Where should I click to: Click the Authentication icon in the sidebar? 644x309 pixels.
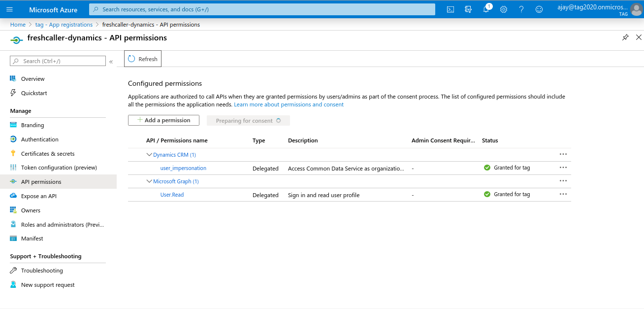[13, 139]
